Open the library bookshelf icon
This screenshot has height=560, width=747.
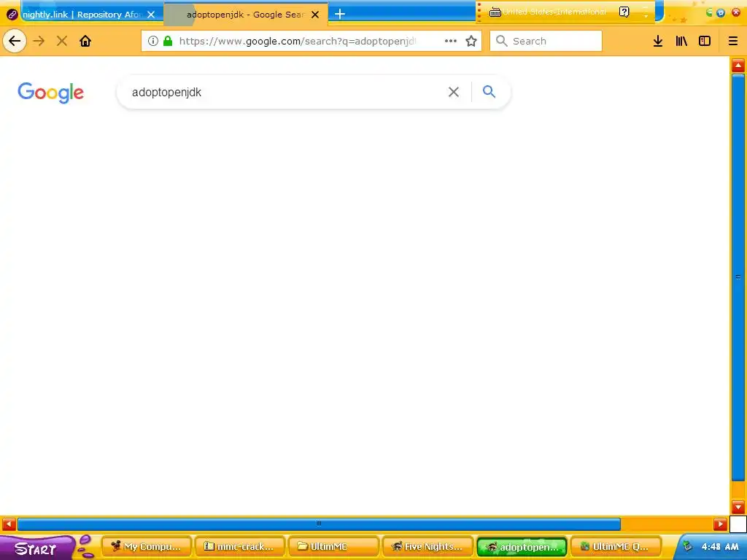tap(681, 41)
